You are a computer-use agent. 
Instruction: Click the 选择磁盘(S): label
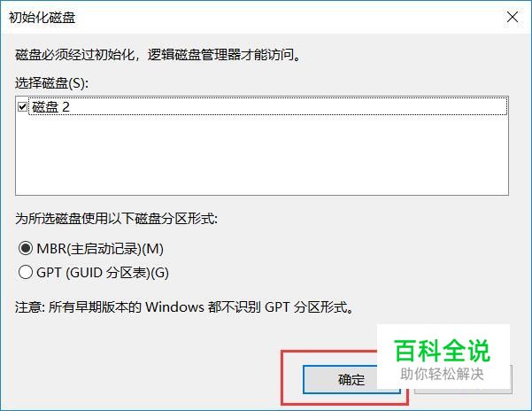coord(51,82)
